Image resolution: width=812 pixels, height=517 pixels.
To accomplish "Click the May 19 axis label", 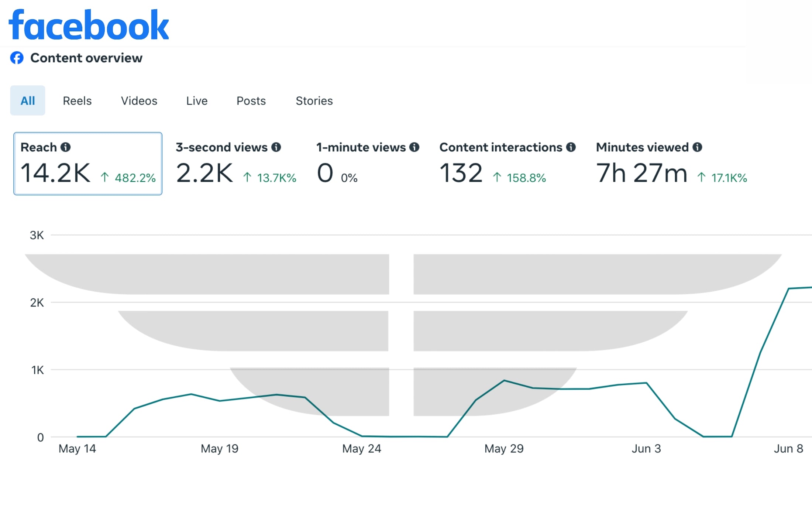I will pos(220,449).
